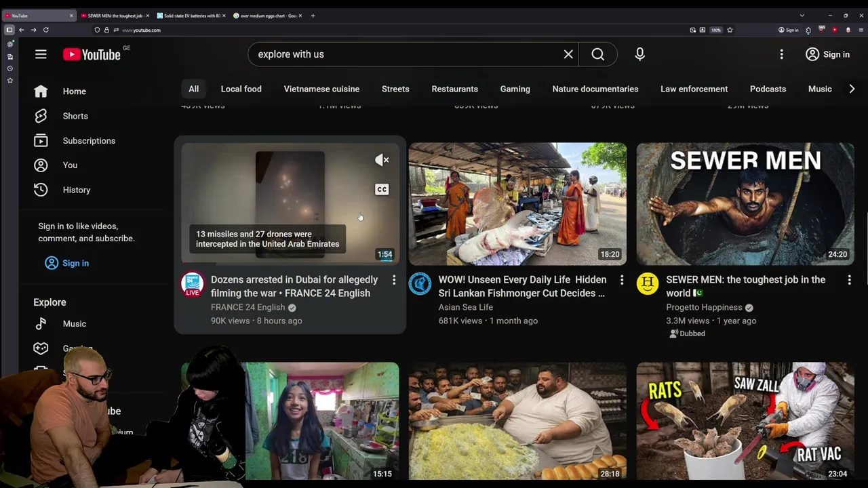868x488 pixels.
Task: Click the browser forward arrow
Action: tap(34, 30)
